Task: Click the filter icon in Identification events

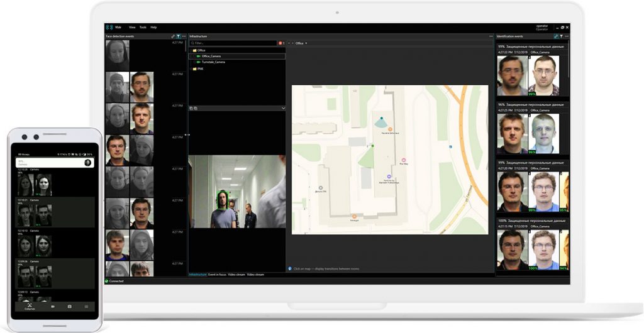Action: point(560,36)
